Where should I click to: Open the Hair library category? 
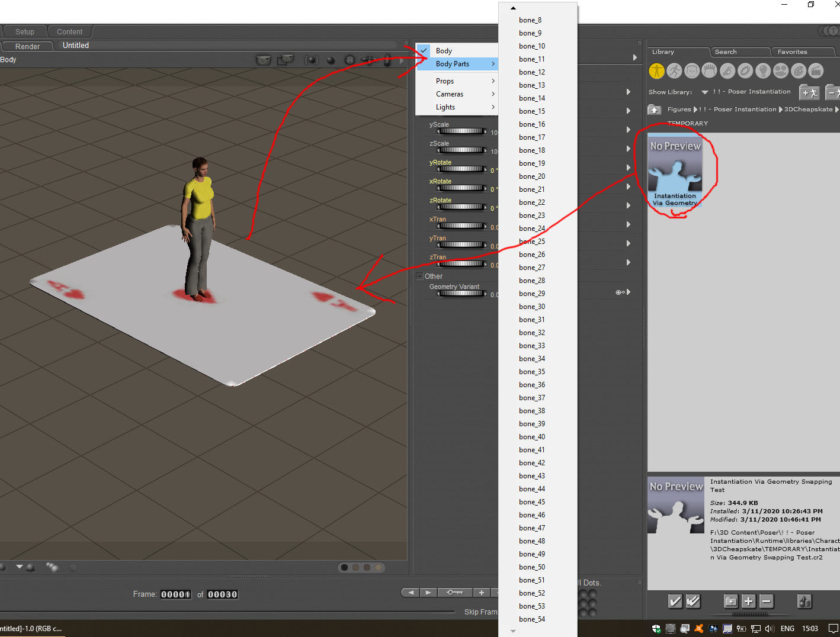[x=710, y=71]
